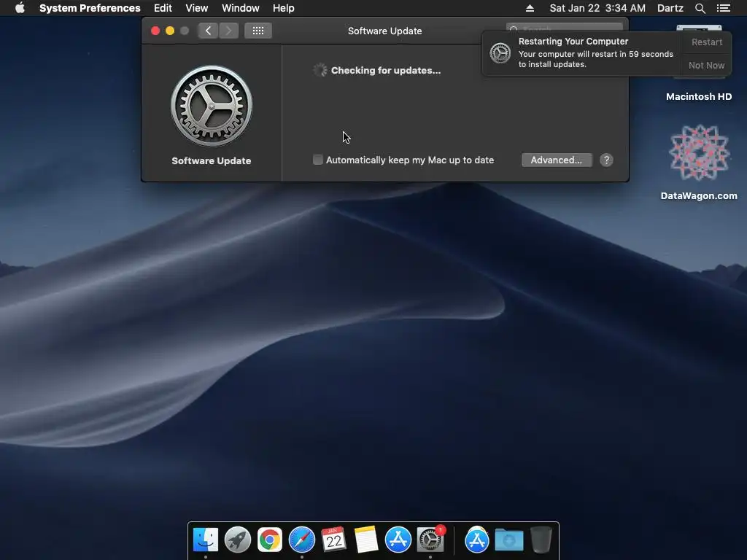Launch Google Chrome from the Dock

click(270, 540)
